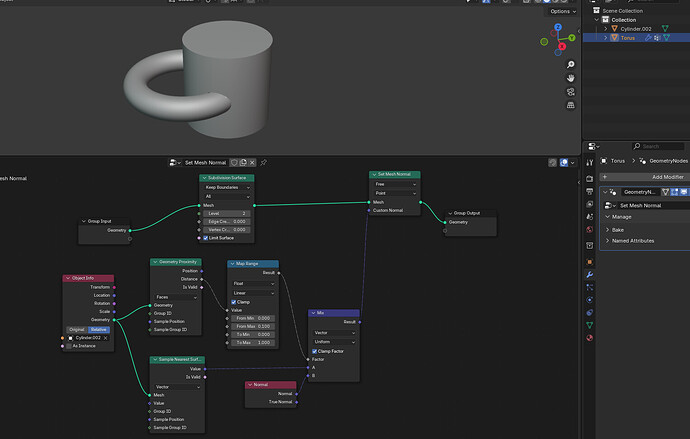Screen dimensions: 690x439
Task: Clear Cylinder.002 from Object Info field
Action: point(106,338)
